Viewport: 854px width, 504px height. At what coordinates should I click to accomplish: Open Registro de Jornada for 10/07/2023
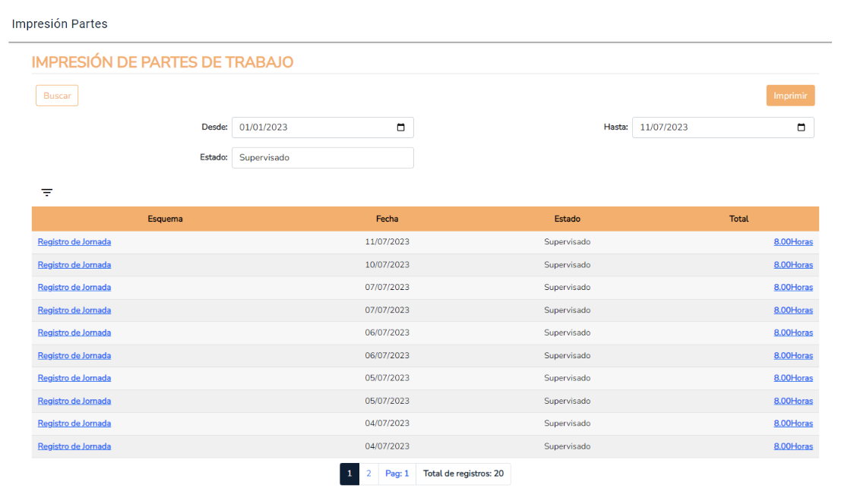coord(74,265)
